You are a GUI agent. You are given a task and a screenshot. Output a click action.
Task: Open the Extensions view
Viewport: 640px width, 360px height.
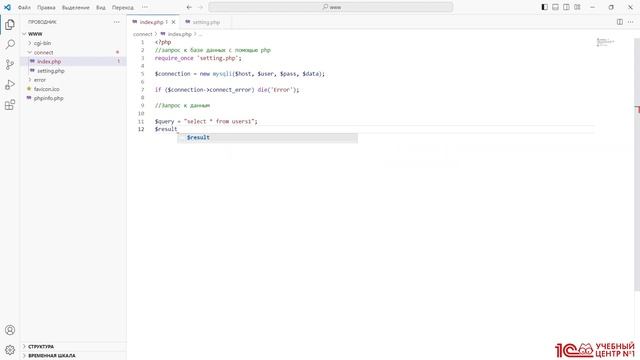10,105
